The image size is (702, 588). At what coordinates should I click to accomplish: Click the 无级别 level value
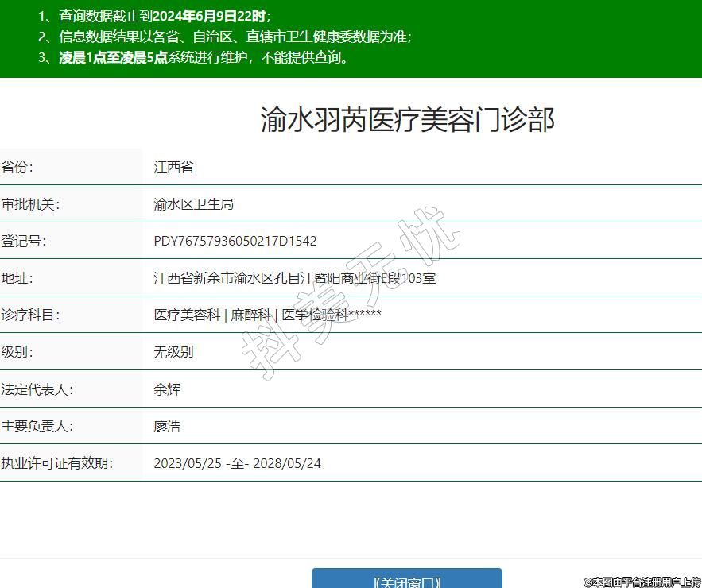tap(173, 352)
